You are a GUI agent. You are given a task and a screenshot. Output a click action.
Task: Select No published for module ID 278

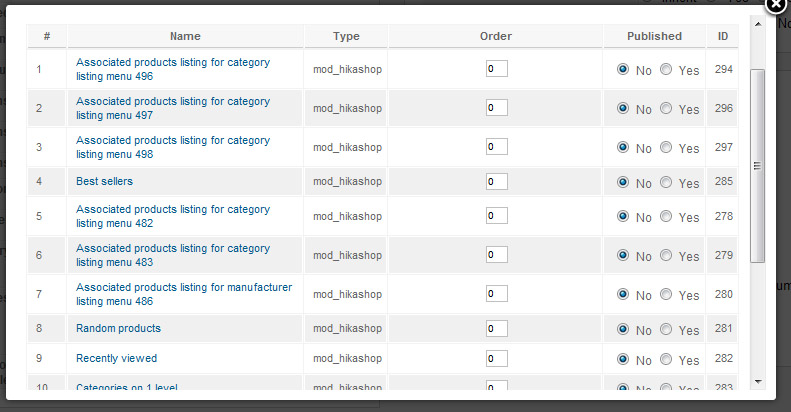tap(623, 216)
